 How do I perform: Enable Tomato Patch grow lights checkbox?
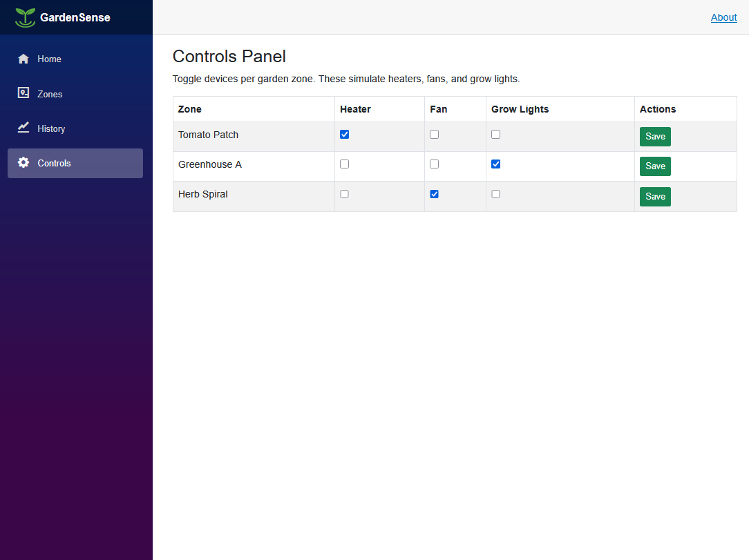coord(496,135)
